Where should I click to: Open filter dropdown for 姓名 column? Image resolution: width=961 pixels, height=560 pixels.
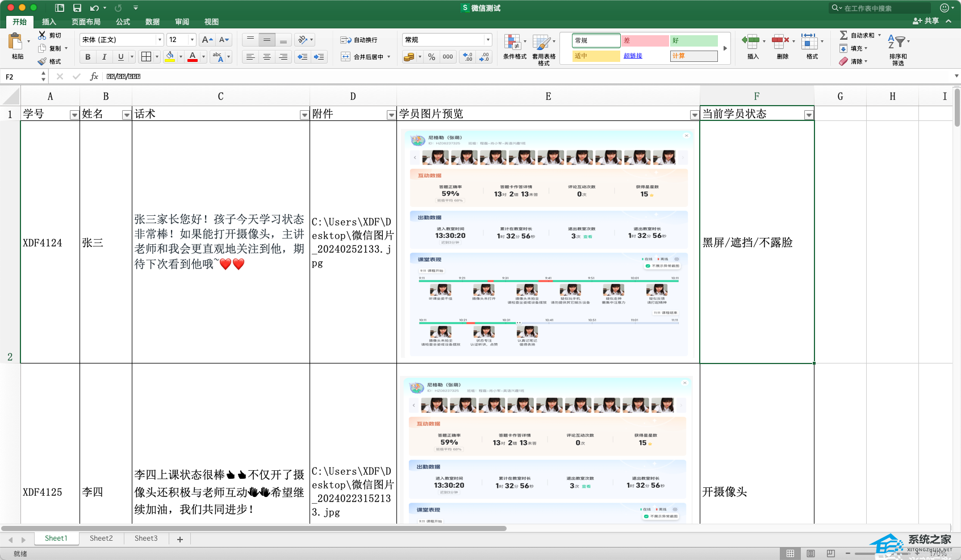pos(126,115)
